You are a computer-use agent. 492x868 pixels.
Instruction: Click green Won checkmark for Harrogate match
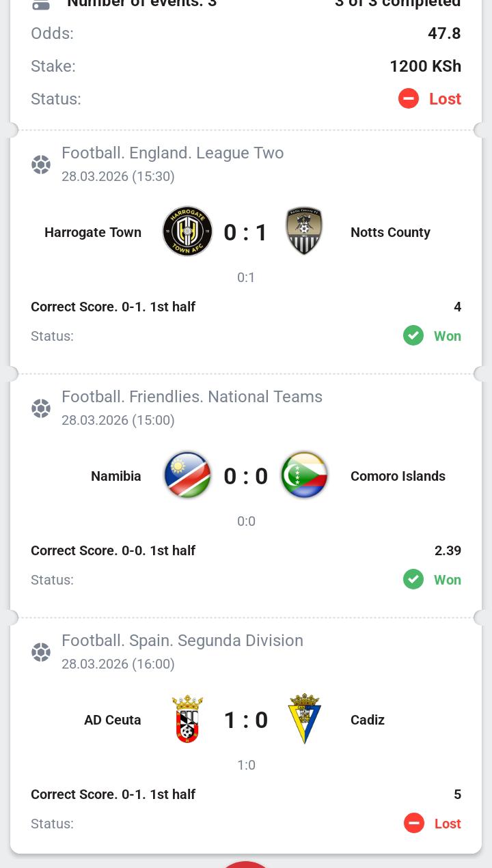point(413,336)
